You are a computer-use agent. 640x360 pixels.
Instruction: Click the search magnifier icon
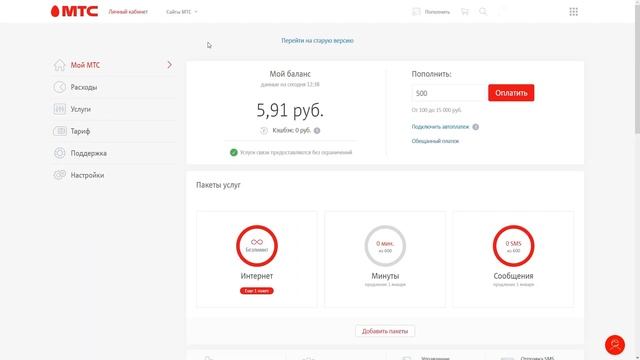pyautogui.click(x=483, y=11)
